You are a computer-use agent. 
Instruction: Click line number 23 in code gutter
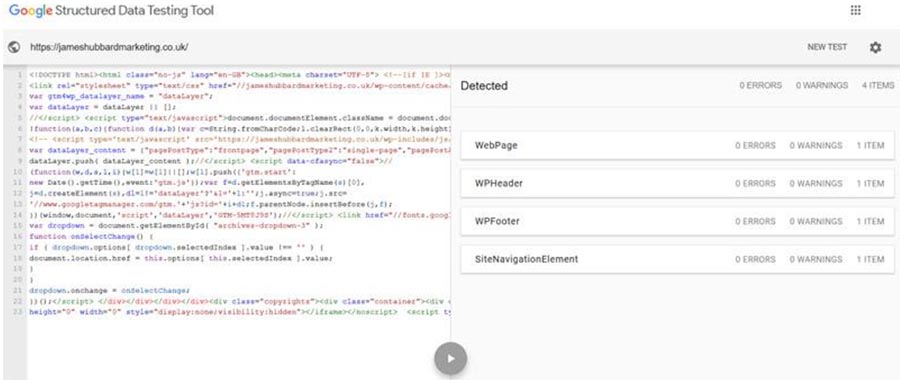(x=18, y=312)
